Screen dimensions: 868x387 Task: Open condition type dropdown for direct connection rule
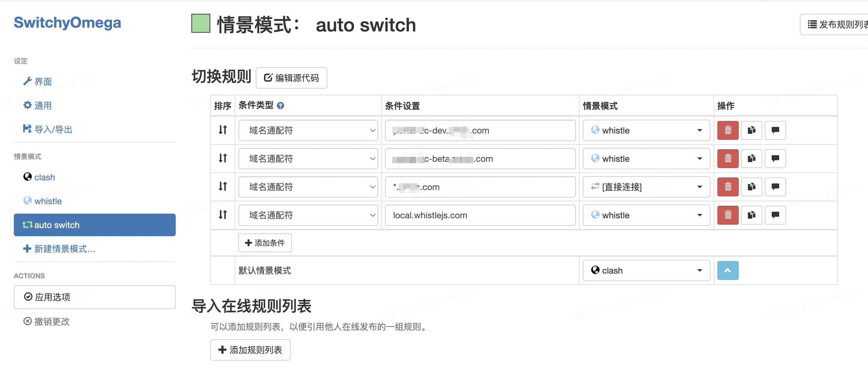click(308, 187)
